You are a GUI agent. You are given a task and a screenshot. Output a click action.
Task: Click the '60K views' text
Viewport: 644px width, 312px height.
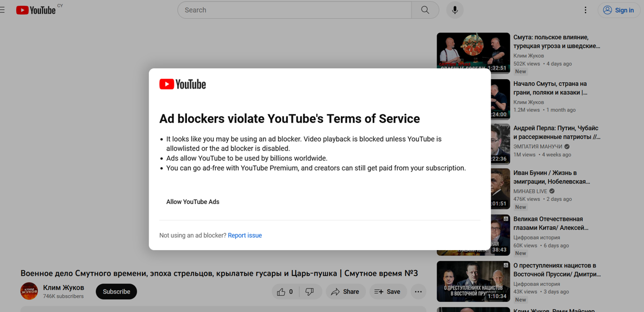525,245
